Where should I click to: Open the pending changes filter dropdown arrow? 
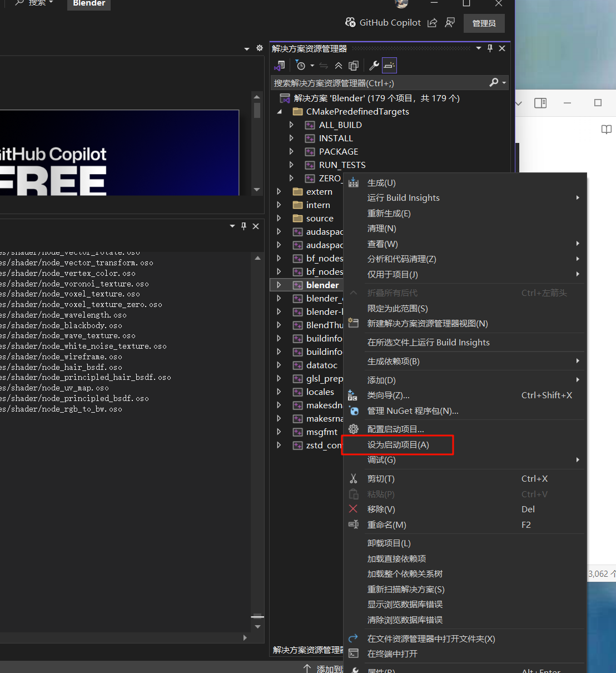tap(312, 66)
